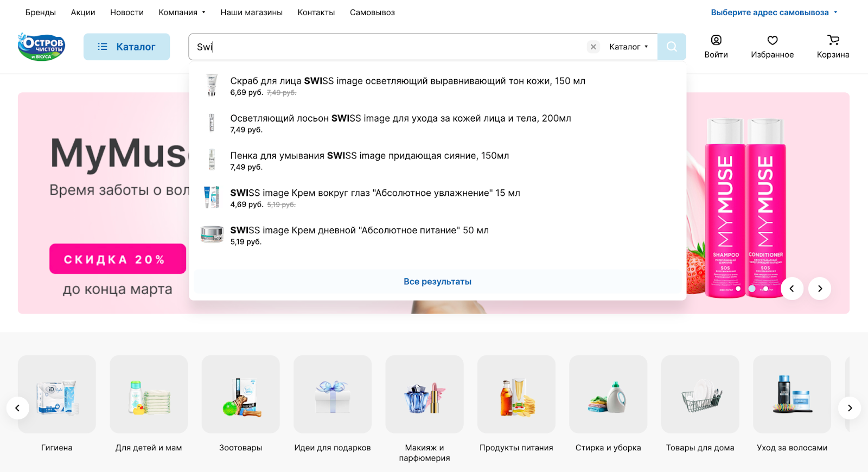Click thumbnail of Пенка для умывания product
Image resolution: width=868 pixels, height=472 pixels.
(x=212, y=160)
